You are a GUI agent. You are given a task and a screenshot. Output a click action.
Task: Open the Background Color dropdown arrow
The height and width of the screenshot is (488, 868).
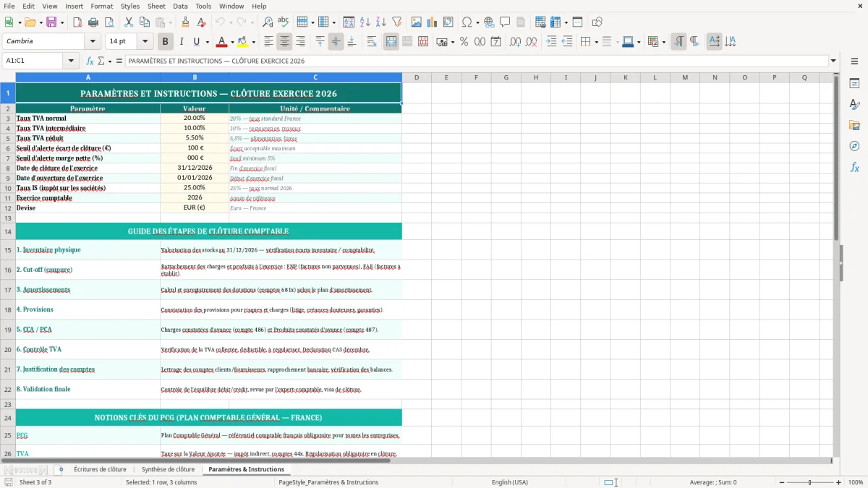point(253,42)
